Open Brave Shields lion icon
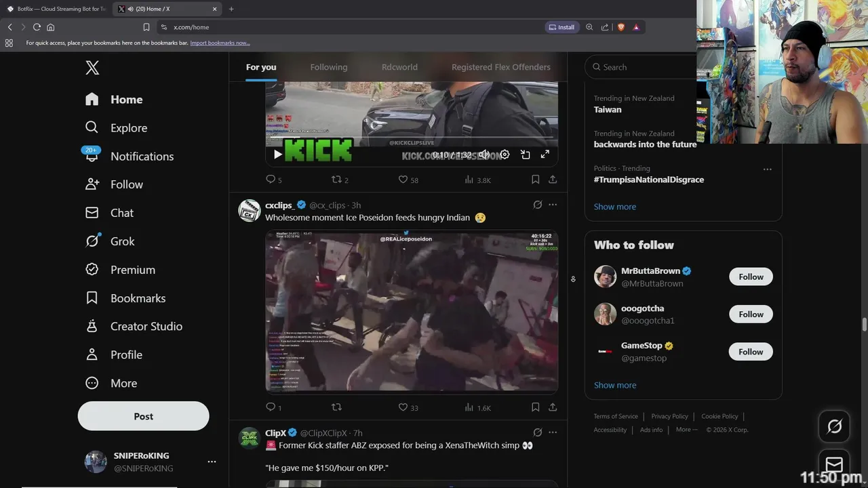 pyautogui.click(x=620, y=27)
